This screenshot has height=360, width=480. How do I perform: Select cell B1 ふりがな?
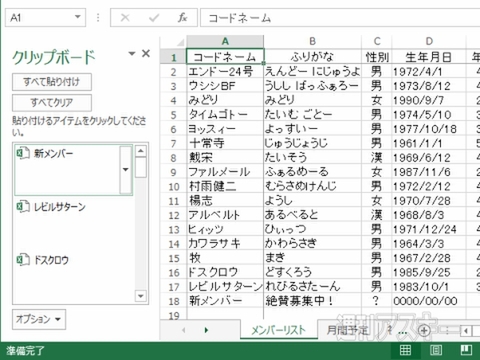(312, 57)
